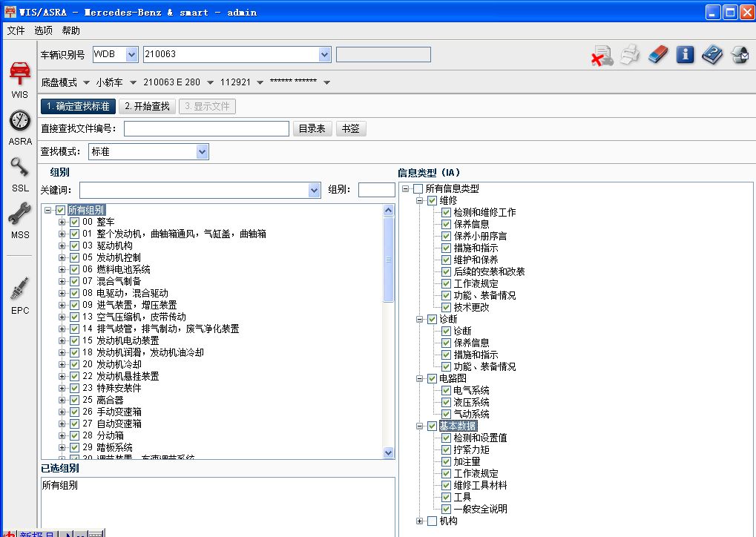
Task: Click the 书签 button
Action: (x=351, y=128)
